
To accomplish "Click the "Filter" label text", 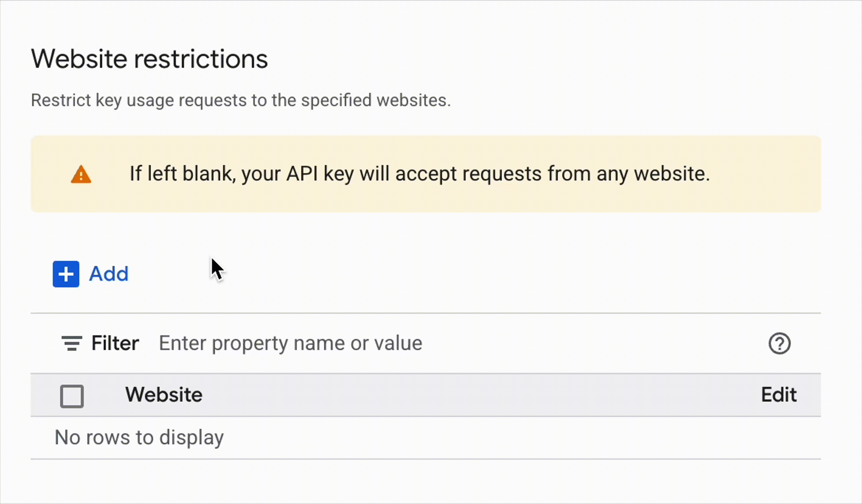I will point(115,343).
